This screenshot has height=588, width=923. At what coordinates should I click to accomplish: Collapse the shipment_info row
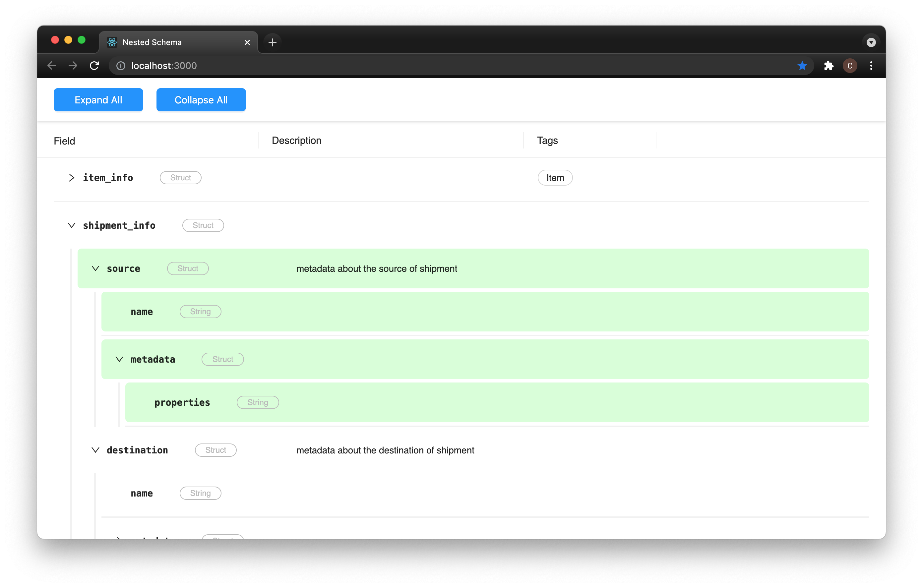click(72, 225)
